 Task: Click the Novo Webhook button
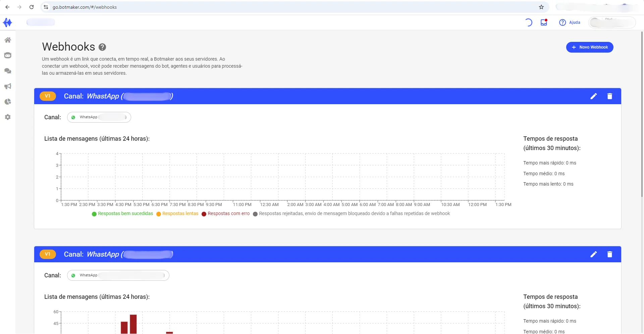tap(590, 47)
